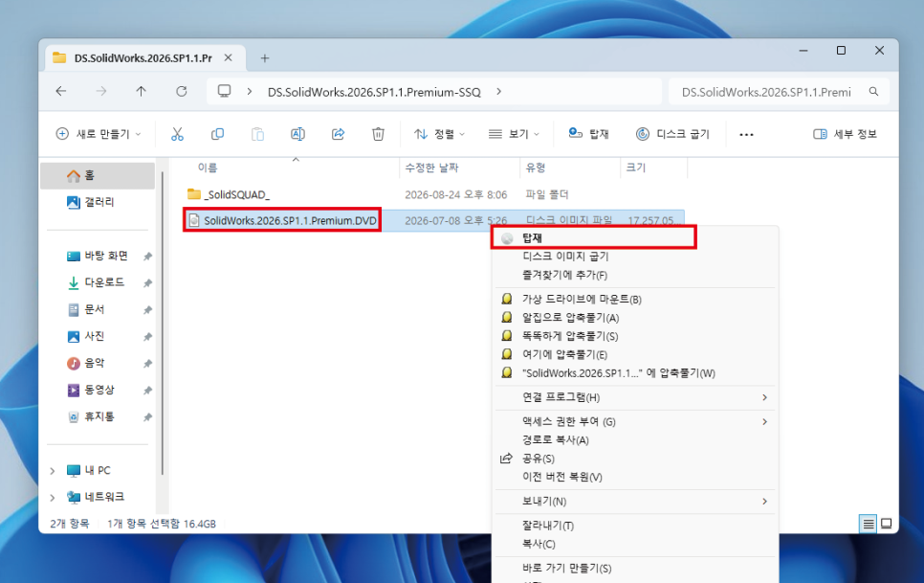Viewport: 924px width, 583px height.
Task: Switch to large thumbnails view icon
Action: pos(887,524)
